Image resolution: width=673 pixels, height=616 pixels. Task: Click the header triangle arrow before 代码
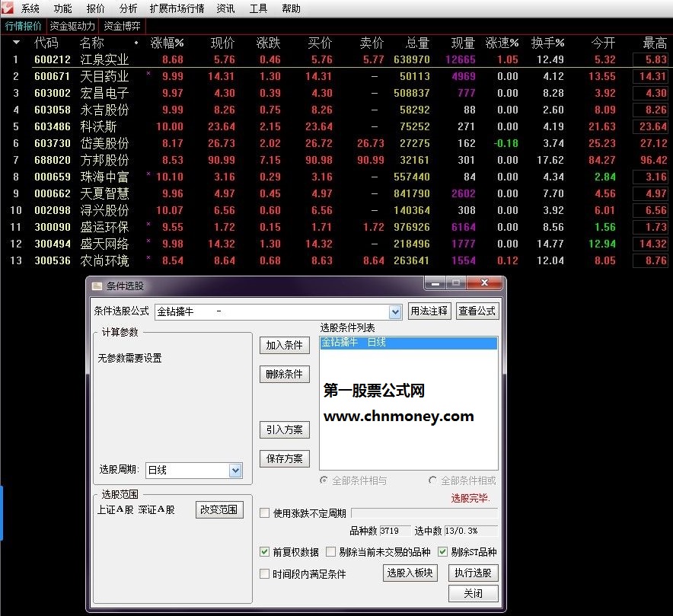point(16,43)
